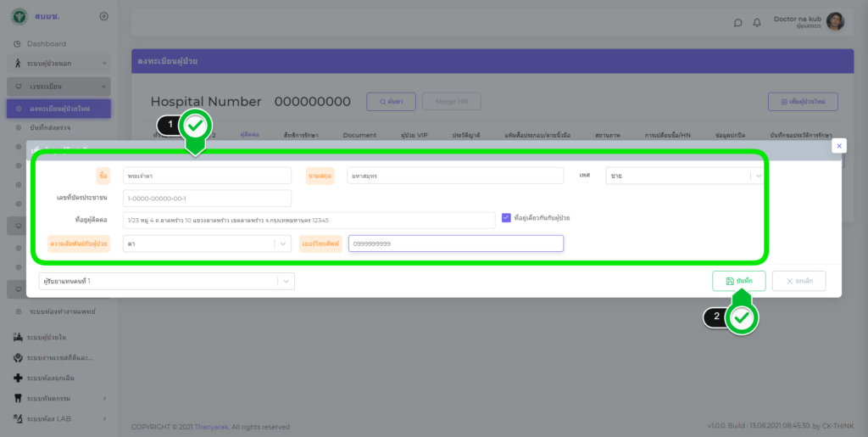Click the emergency room cross icon

pyautogui.click(x=18, y=378)
